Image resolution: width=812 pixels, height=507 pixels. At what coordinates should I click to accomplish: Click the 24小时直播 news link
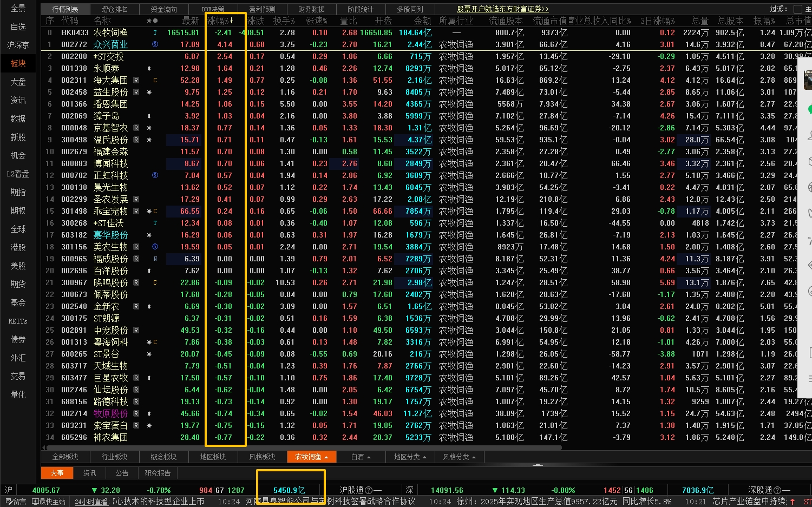90,502
